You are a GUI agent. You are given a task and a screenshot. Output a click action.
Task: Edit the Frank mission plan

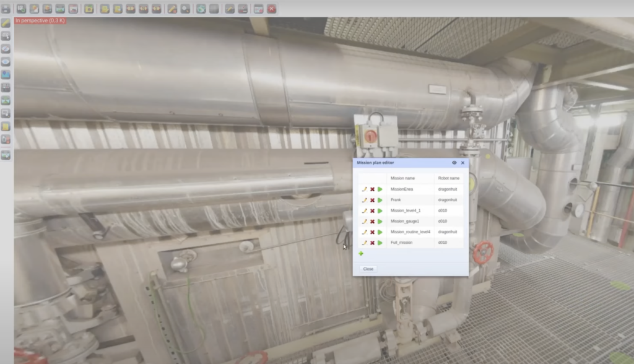click(x=365, y=200)
